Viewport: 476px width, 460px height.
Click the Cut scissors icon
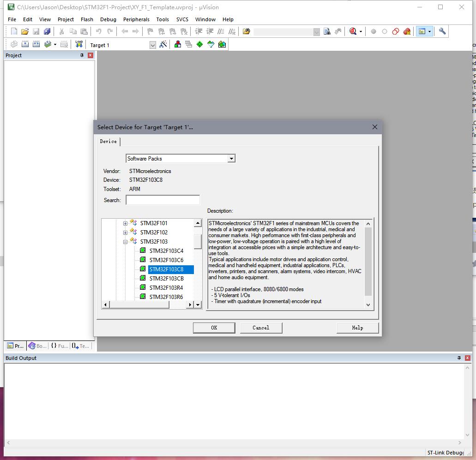click(x=61, y=31)
